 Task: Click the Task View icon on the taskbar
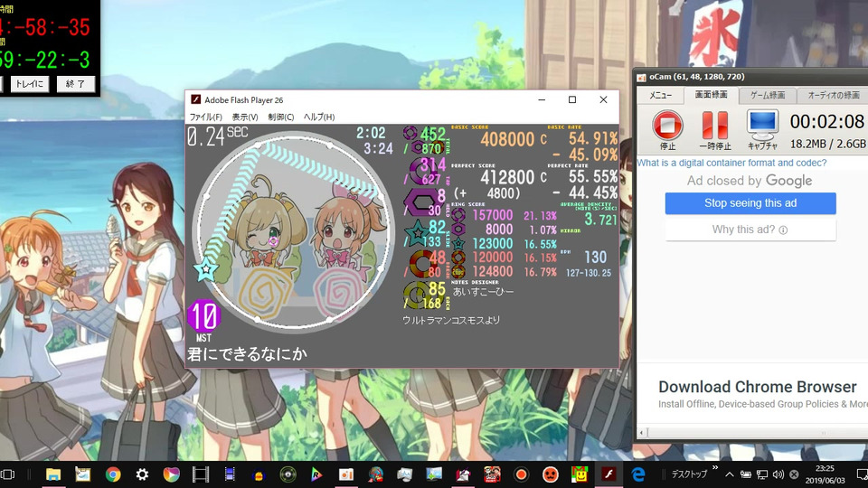pos(8,474)
